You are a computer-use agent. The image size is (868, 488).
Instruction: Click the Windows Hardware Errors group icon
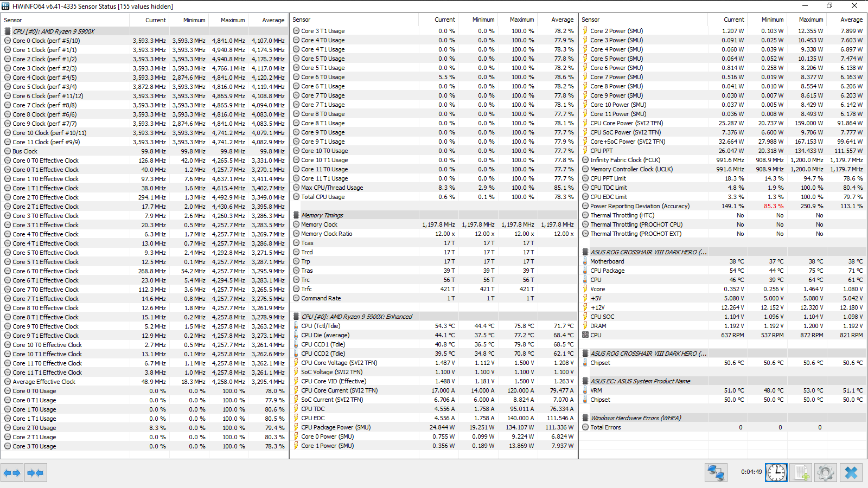585,418
